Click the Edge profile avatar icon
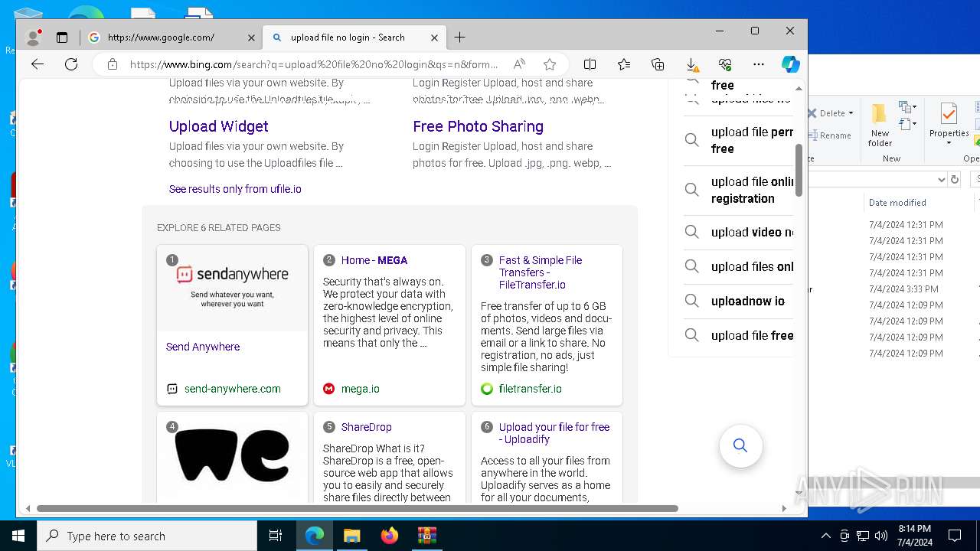 [x=33, y=37]
